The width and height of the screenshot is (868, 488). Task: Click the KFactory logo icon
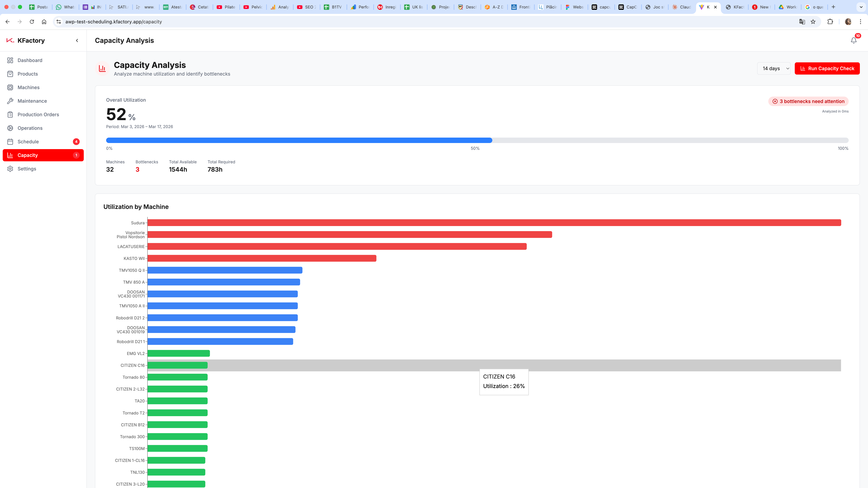click(10, 40)
